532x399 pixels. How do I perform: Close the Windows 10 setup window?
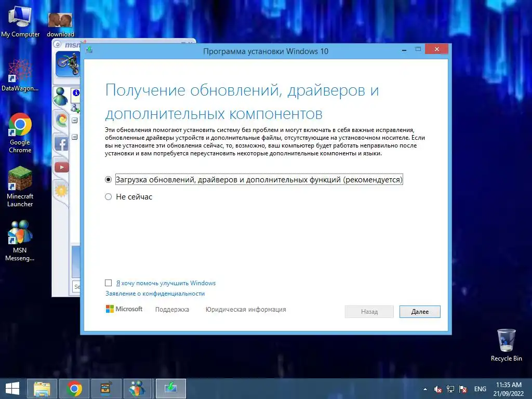[x=436, y=49]
